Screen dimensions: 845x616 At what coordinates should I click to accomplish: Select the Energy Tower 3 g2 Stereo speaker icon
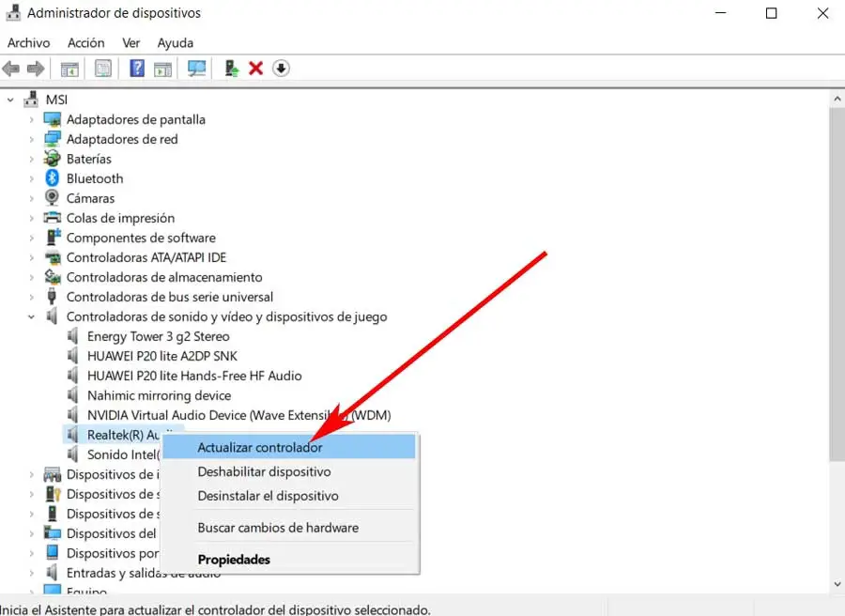[x=72, y=336]
